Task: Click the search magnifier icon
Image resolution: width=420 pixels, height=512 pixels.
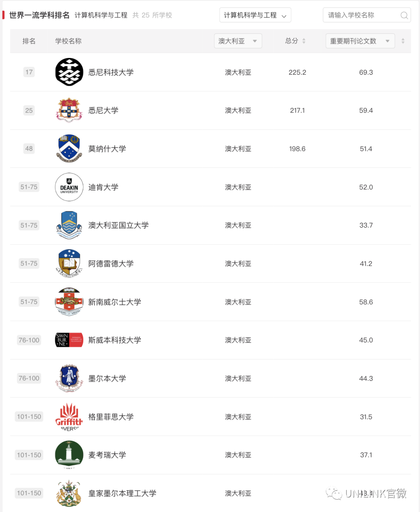Action: pos(404,15)
